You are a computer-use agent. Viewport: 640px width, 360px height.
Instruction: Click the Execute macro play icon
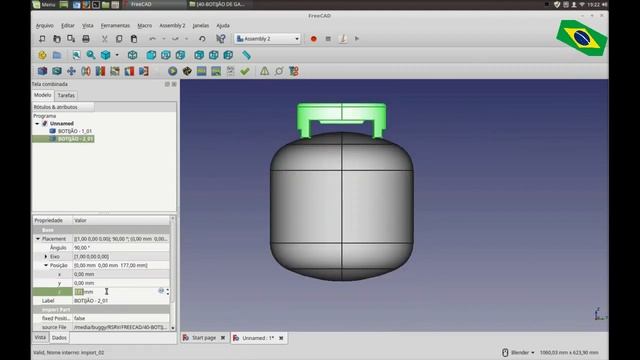(x=357, y=39)
